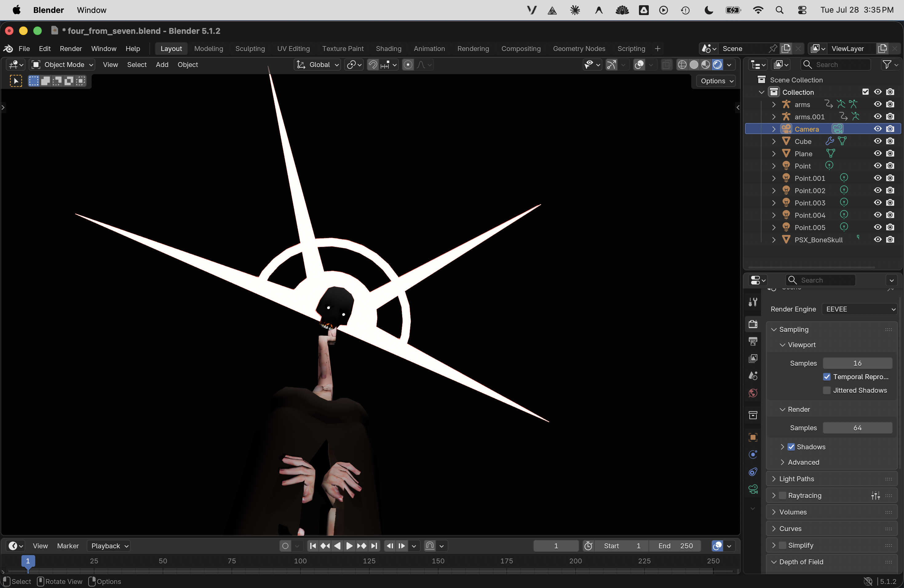Click the viewport Samples 16 field

click(857, 363)
